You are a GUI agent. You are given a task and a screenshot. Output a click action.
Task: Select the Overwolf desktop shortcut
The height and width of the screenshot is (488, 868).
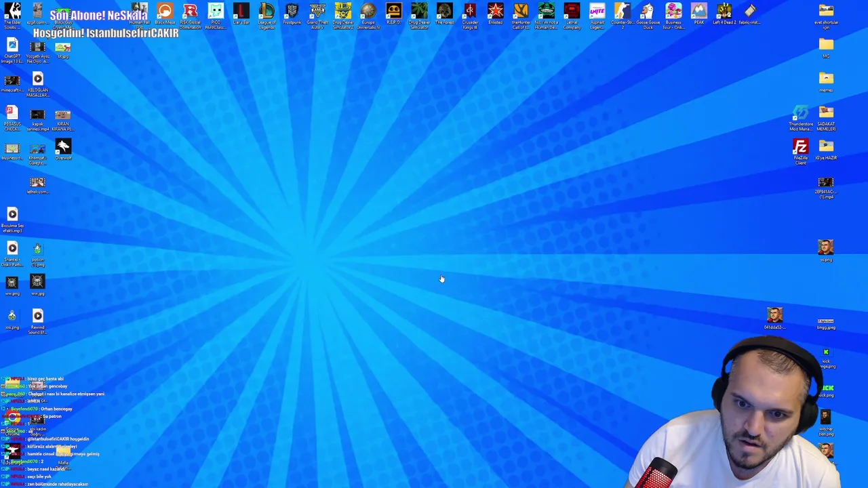click(x=63, y=150)
